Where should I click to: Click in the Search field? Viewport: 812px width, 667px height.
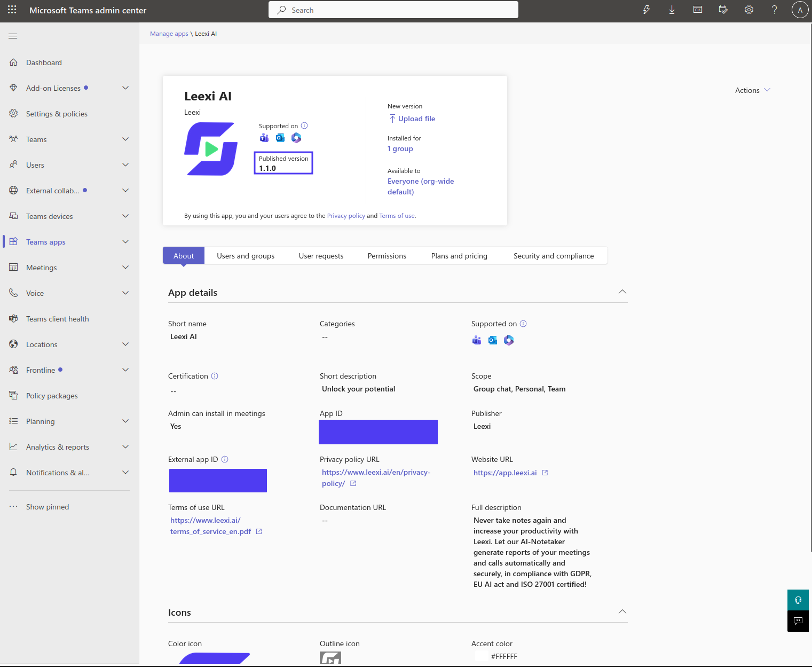[393, 10]
